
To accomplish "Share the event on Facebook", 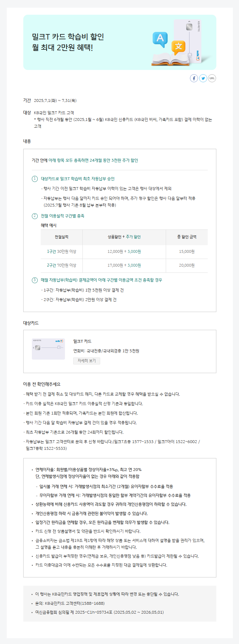I will tap(194, 78).
